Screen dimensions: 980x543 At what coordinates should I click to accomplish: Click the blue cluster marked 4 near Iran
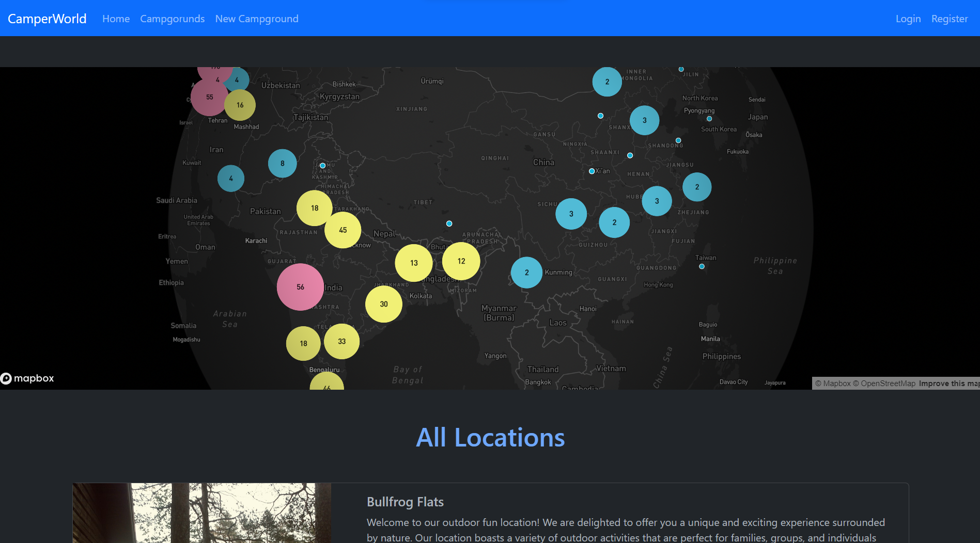coord(231,179)
